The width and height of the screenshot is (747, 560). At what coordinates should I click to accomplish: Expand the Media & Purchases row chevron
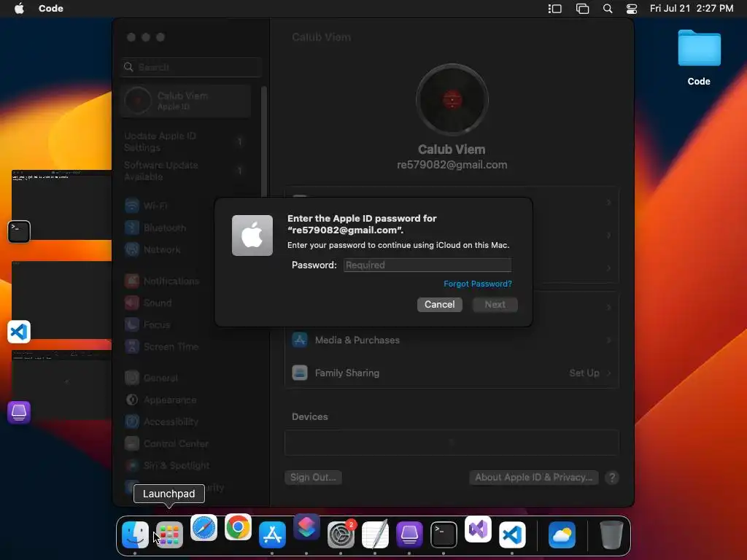(x=609, y=340)
